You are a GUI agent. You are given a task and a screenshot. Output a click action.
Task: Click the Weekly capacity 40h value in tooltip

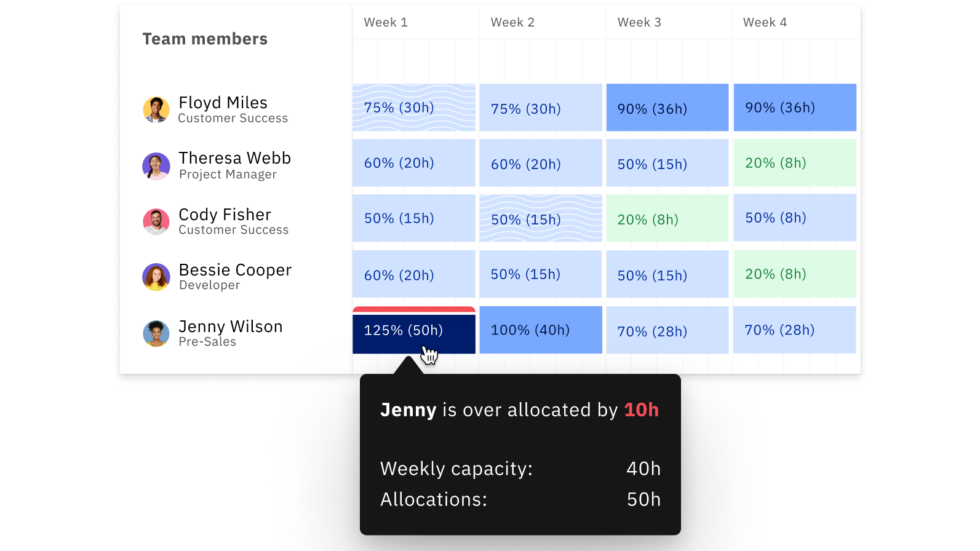tap(643, 469)
